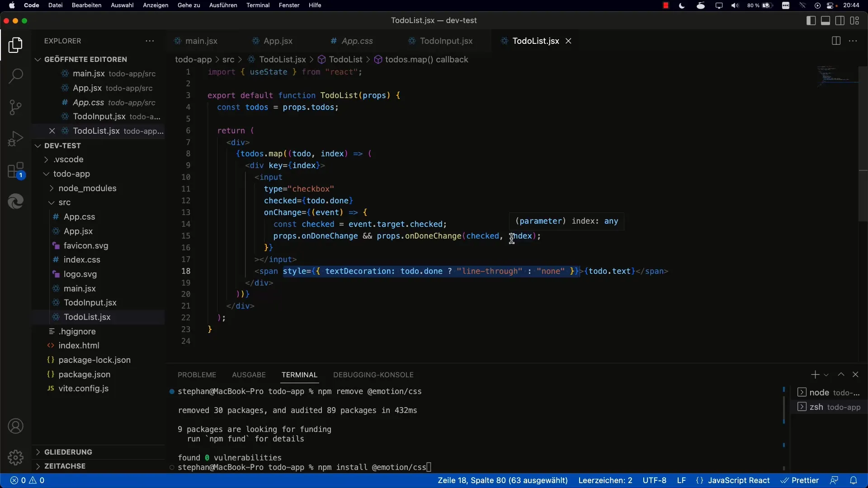Open index.html in file tree
868x488 pixels.
point(79,346)
